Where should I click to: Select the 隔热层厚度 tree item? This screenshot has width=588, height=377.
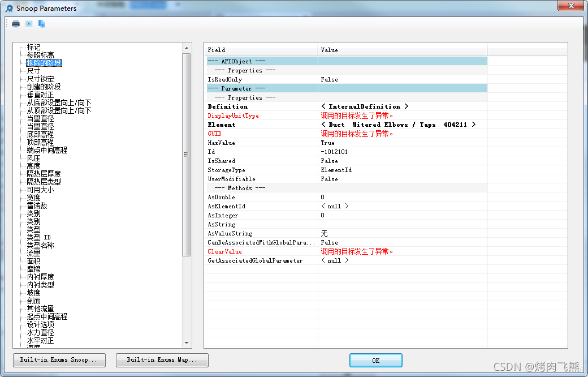44,174
